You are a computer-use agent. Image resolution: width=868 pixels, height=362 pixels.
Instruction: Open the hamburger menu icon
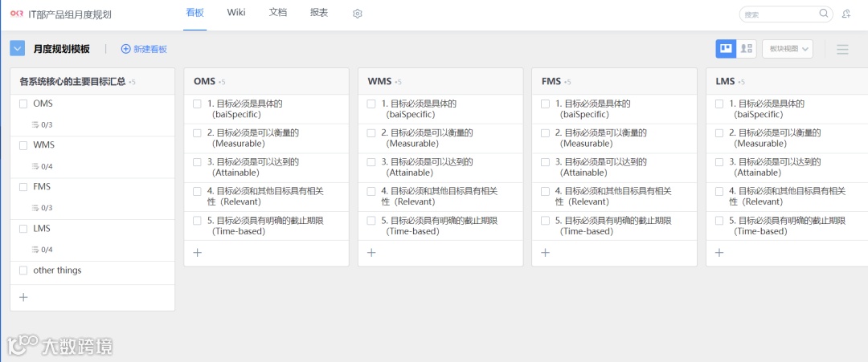(x=842, y=49)
